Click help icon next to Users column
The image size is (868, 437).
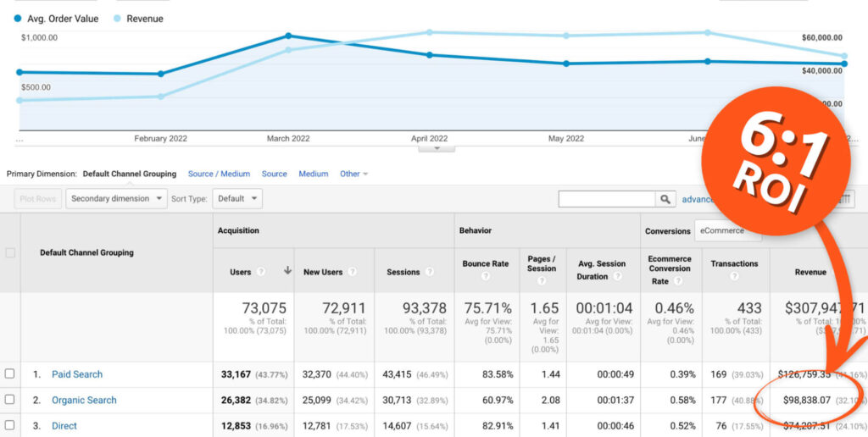coord(261,272)
